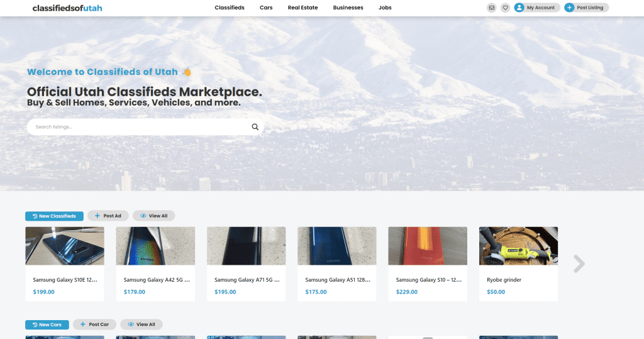Open the Samsung Galaxy S10E listing title
The width and height of the screenshot is (644, 339).
(x=65, y=280)
